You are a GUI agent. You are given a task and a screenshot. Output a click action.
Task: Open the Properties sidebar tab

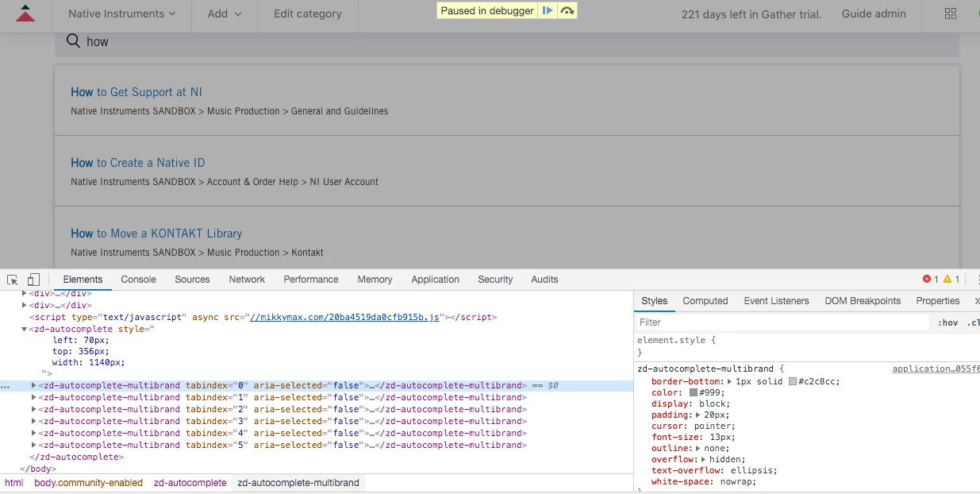[938, 301]
